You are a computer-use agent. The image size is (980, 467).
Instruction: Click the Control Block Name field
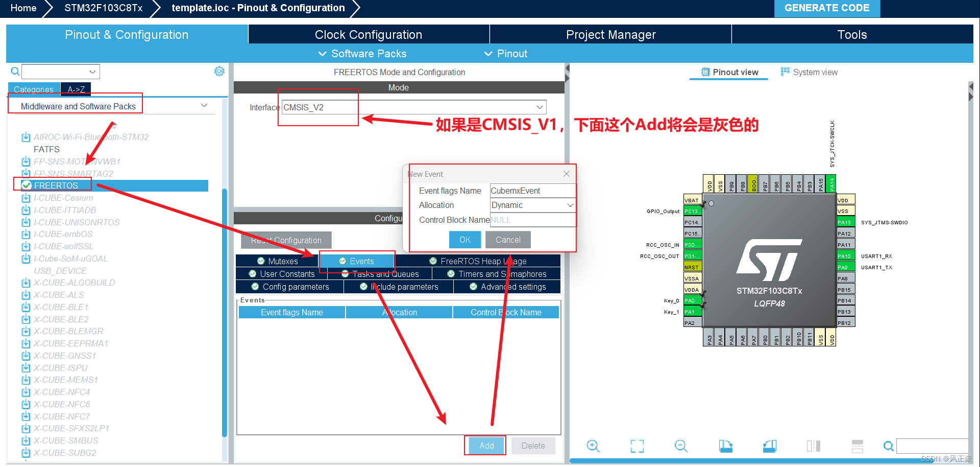point(533,220)
